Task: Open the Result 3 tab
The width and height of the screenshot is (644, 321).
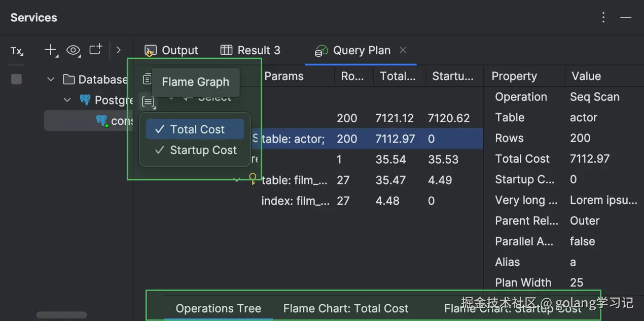Action: coord(251,50)
